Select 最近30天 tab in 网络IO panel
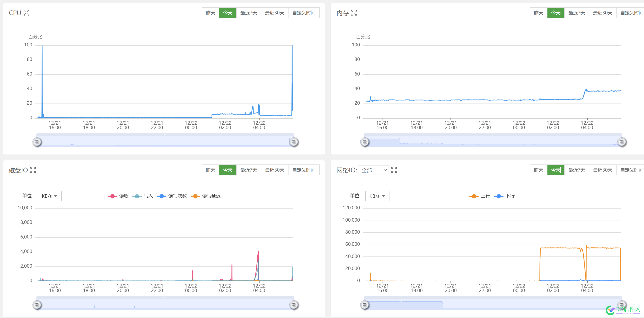The height and width of the screenshot is (318, 644). pyautogui.click(x=603, y=170)
